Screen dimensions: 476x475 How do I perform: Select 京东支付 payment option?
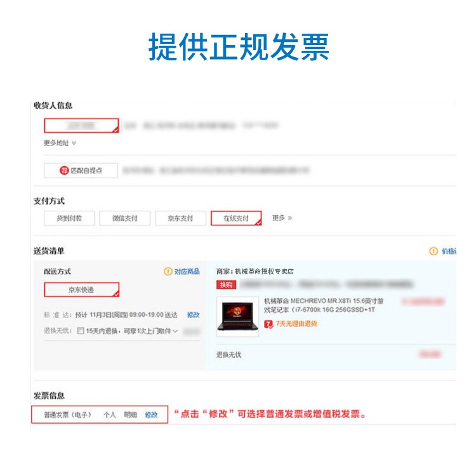pyautogui.click(x=181, y=218)
